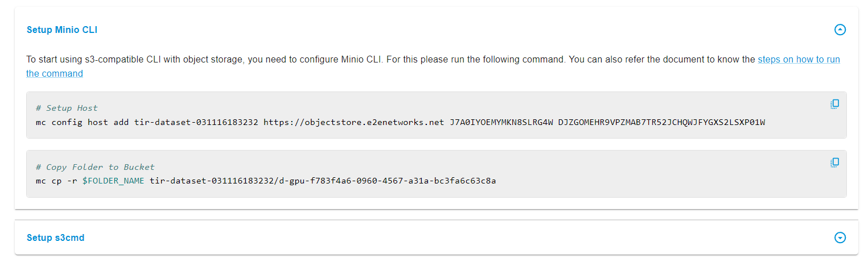The image size is (868, 271).
Task: Click the Minio CLI description paragraph
Action: [x=433, y=66]
